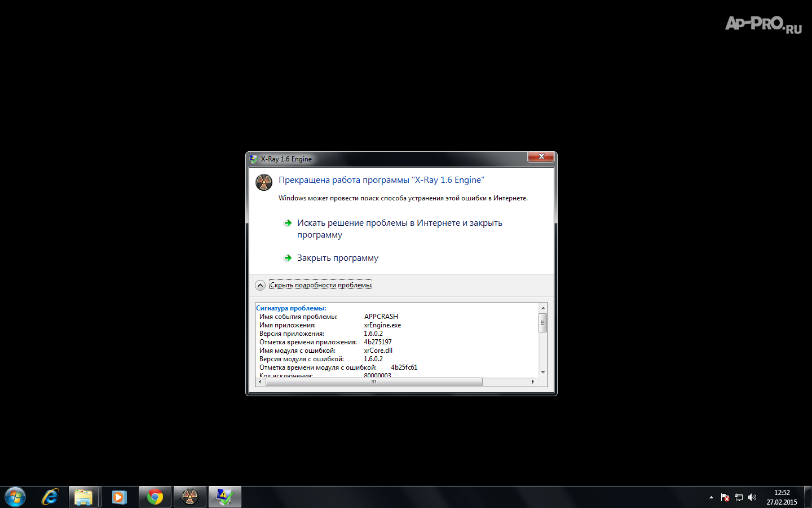Click the dialog heading 'Прекращена работа программы'
The height and width of the screenshot is (508, 812).
pos(381,180)
